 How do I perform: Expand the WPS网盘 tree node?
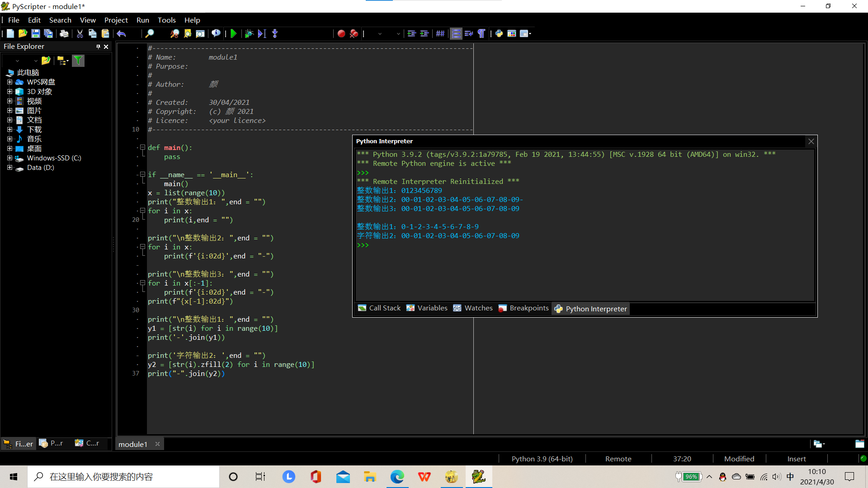coord(9,82)
